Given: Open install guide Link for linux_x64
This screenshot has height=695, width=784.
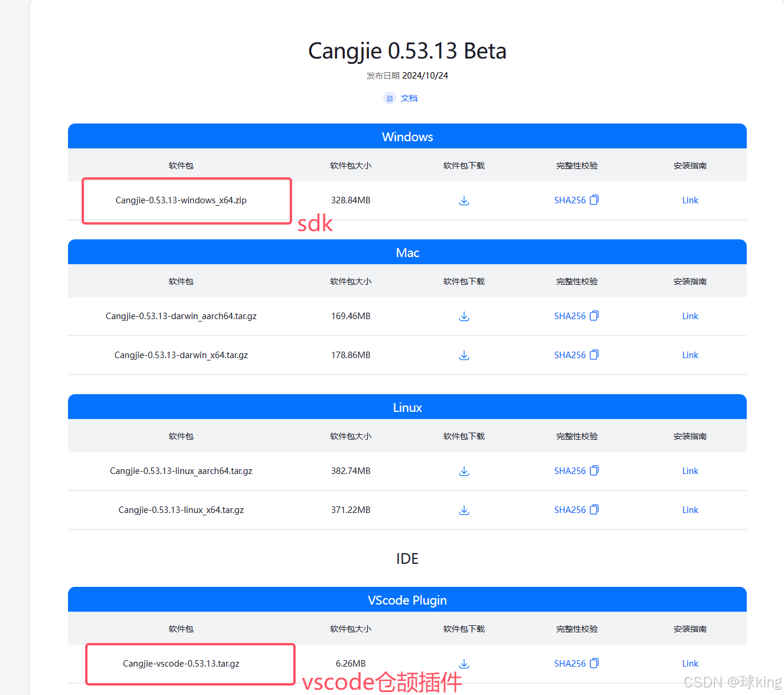Looking at the screenshot, I should [690, 510].
